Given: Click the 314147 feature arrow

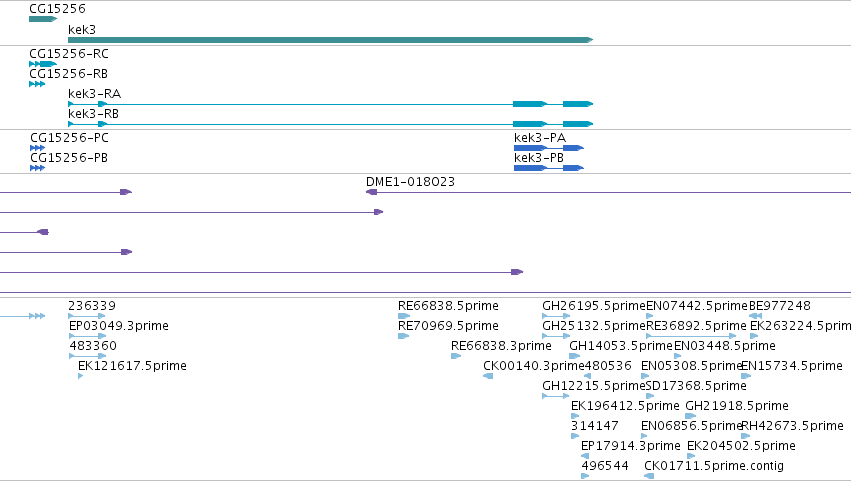Looking at the screenshot, I should [x=575, y=436].
